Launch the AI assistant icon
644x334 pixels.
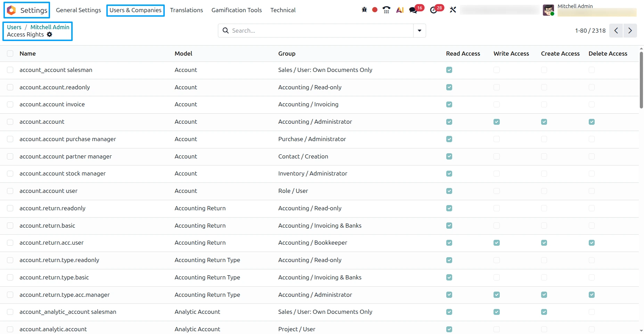coord(400,10)
